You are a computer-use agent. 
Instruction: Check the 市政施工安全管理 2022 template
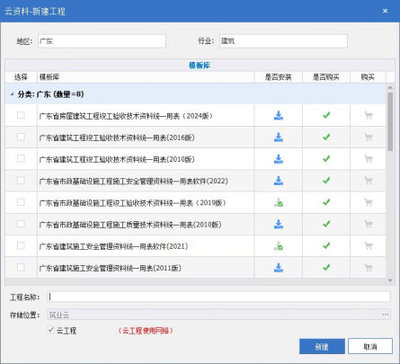click(x=21, y=180)
